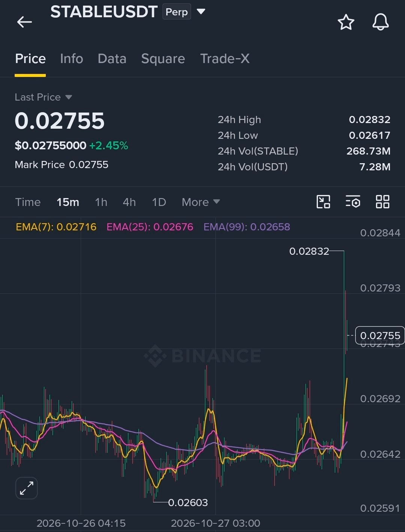This screenshot has height=532, width=405.
Task: Open the chart drawing tools icon
Action: point(323,202)
